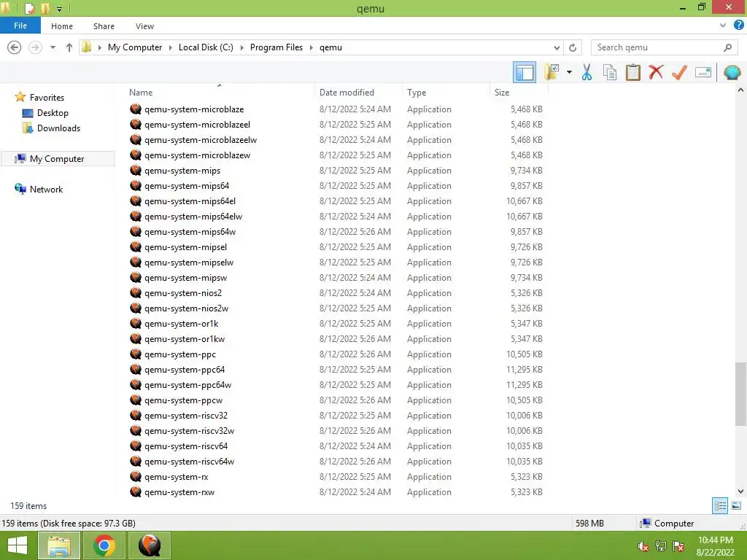Refresh the qemu folder view
This screenshot has width=747, height=560.
tap(573, 47)
